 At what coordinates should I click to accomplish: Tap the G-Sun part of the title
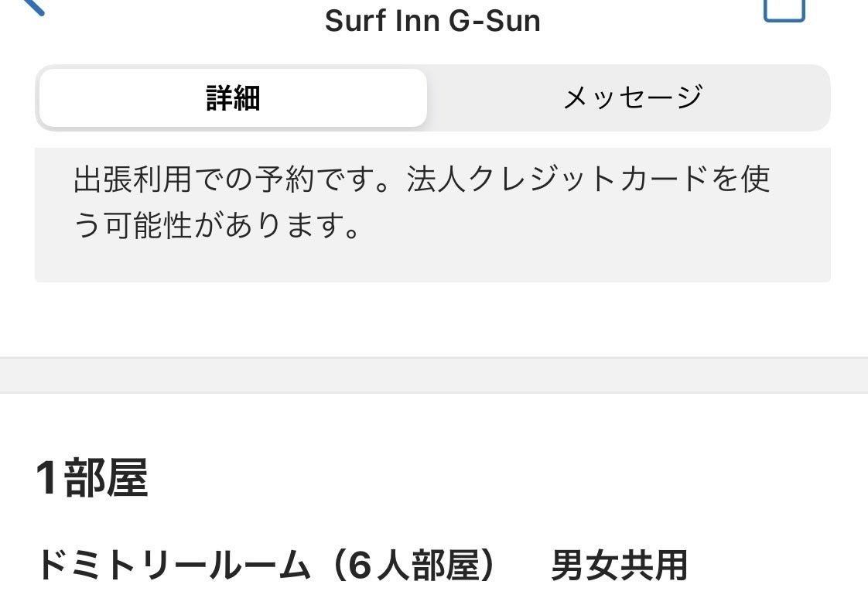[497, 21]
